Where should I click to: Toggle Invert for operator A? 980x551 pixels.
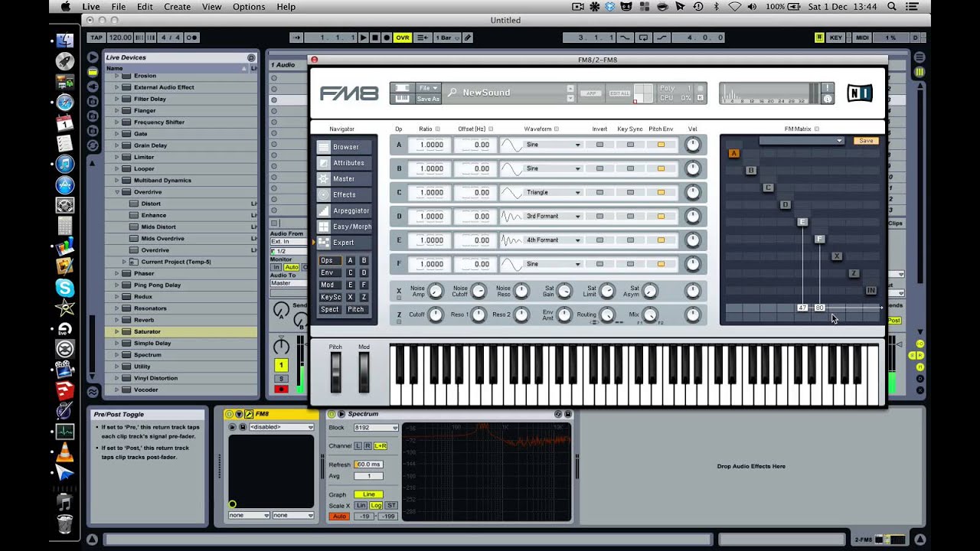click(x=599, y=145)
